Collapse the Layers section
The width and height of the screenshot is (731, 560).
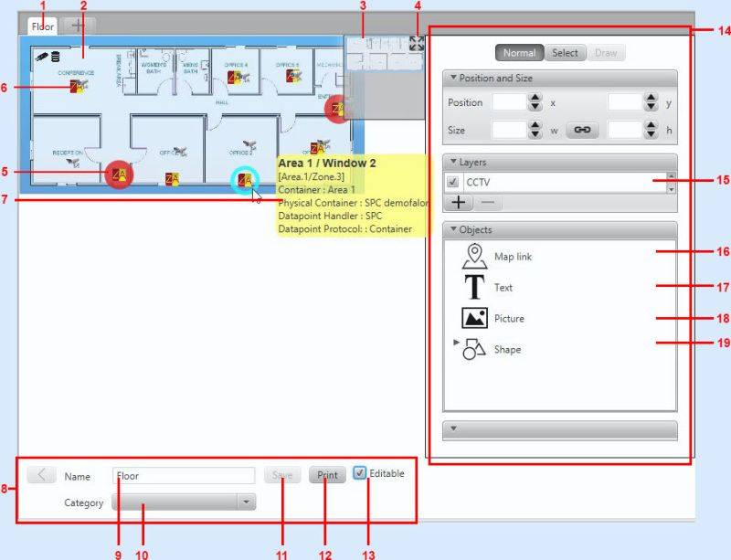click(x=453, y=162)
